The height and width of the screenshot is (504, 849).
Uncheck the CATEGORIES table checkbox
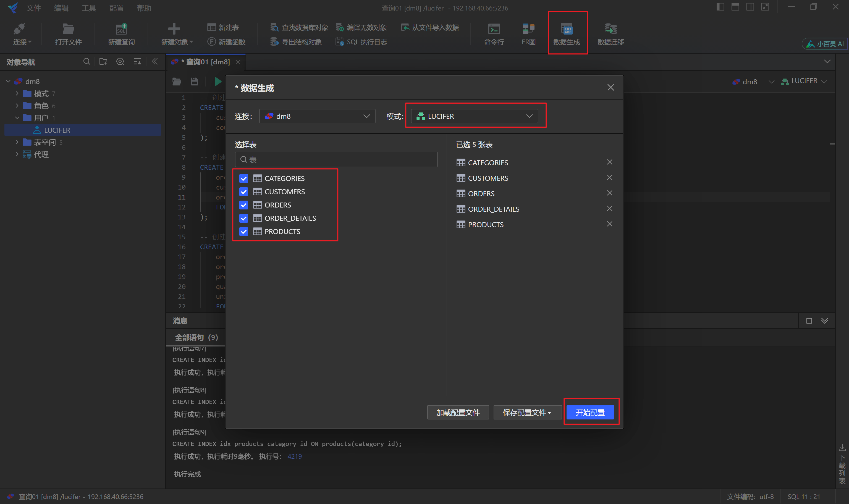[243, 178]
